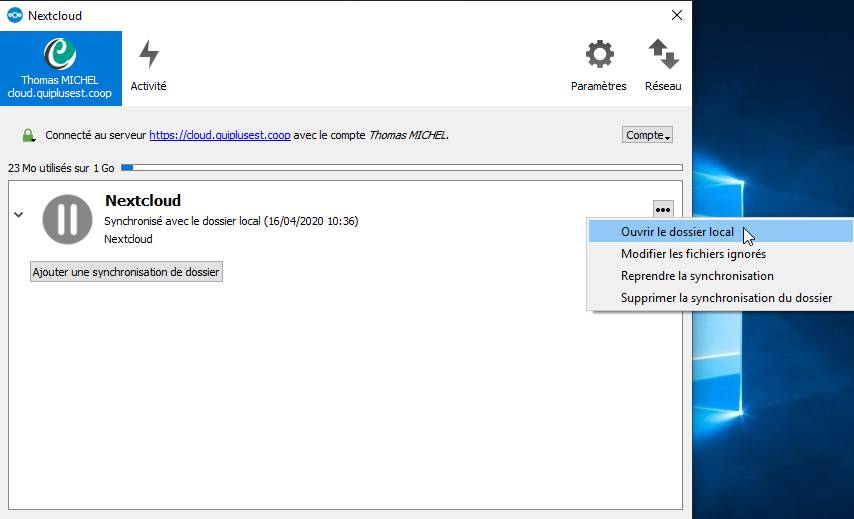Open the https://cloud.quiplusest.coop link
This screenshot has height=519, width=854.
tap(219, 135)
